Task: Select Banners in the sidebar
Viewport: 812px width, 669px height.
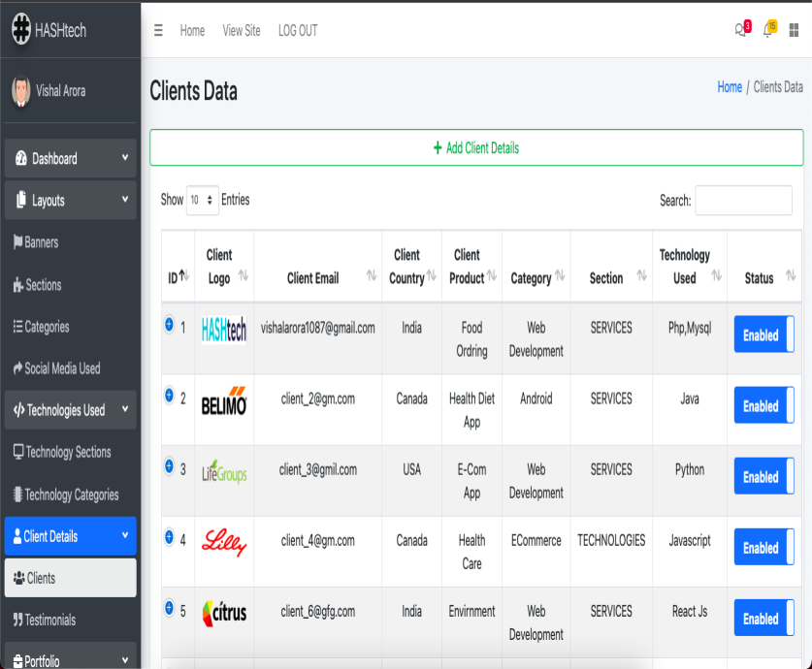Action: coord(41,242)
